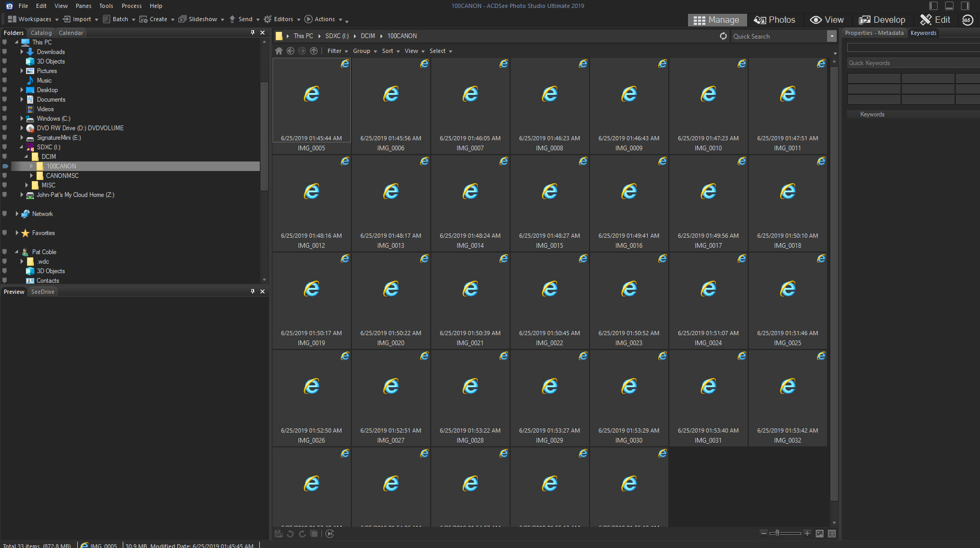Open the File menu
980x548 pixels.
pos(23,6)
